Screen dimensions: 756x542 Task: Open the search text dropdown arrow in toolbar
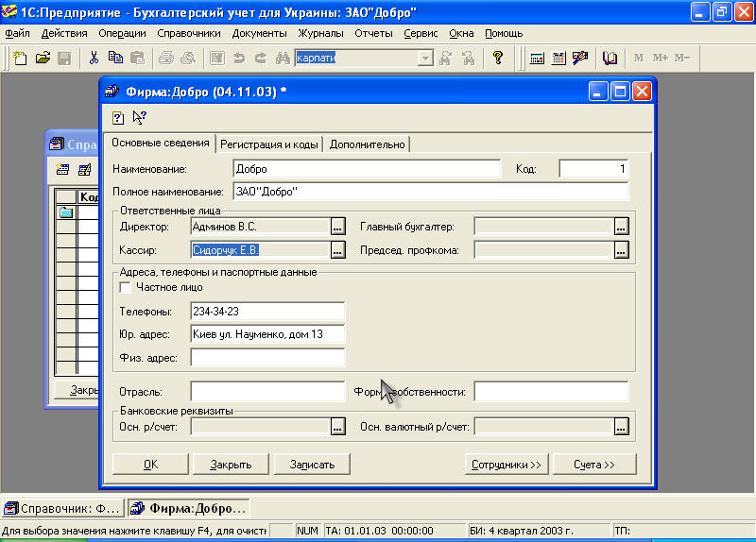[425, 59]
